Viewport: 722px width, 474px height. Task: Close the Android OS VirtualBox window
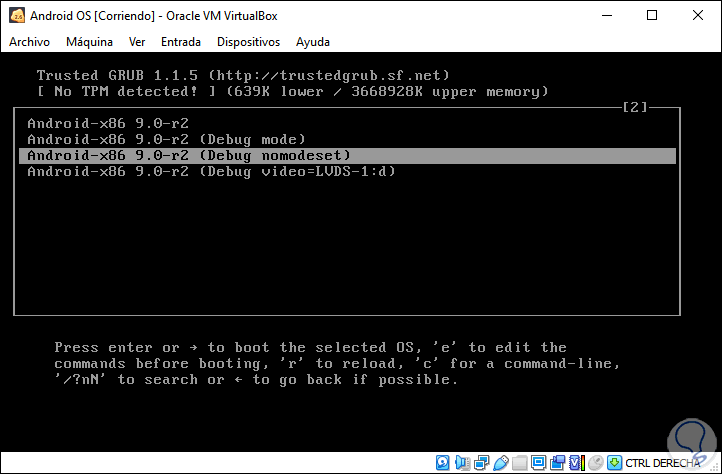tap(698, 16)
